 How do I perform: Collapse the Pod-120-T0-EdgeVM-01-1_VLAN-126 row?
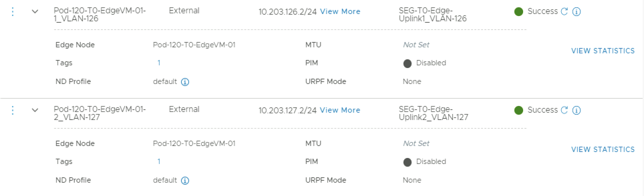(35, 12)
